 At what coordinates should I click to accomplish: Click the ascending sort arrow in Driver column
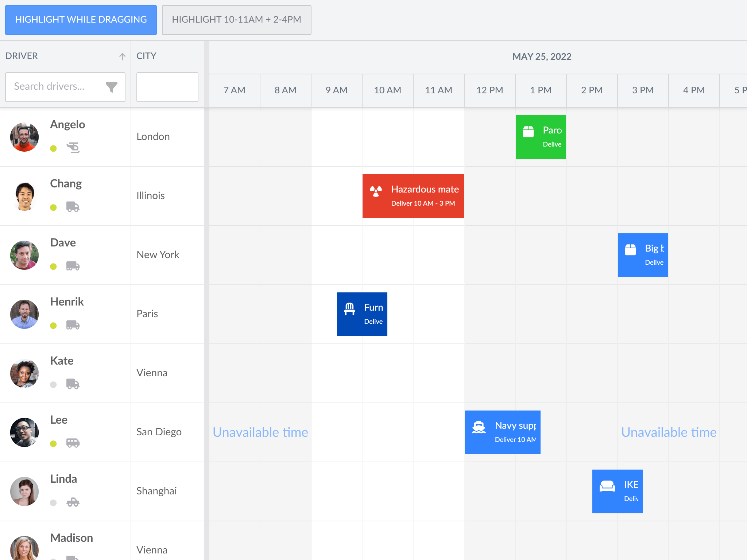coord(122,56)
